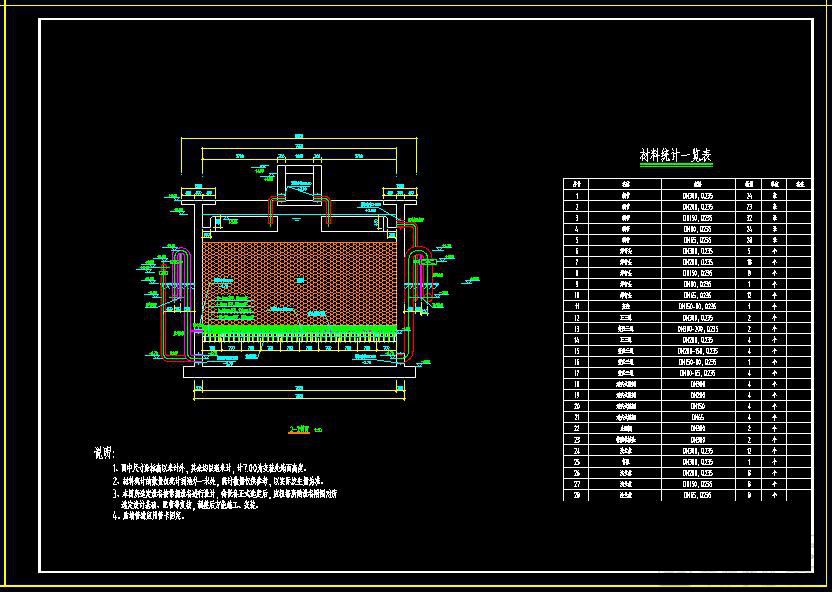Screen dimensions: 832x592
Task: Select the green section title under the drawing
Action: click(x=299, y=430)
